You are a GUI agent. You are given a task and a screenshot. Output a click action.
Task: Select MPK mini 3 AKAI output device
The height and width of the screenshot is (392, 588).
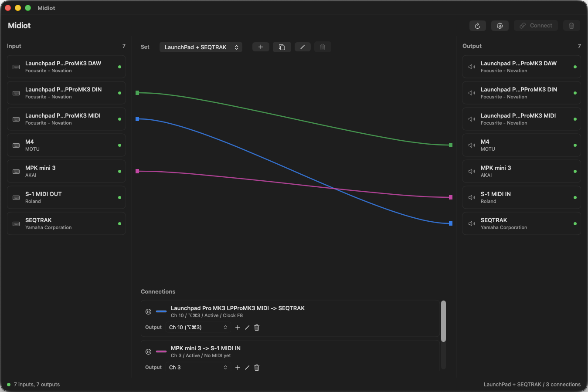(522, 171)
